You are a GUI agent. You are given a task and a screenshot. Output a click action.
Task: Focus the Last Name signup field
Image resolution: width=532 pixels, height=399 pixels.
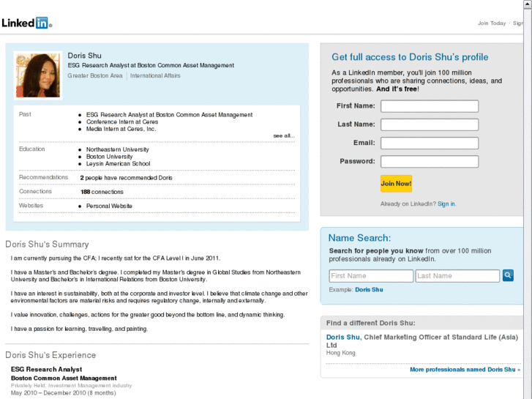pyautogui.click(x=430, y=124)
